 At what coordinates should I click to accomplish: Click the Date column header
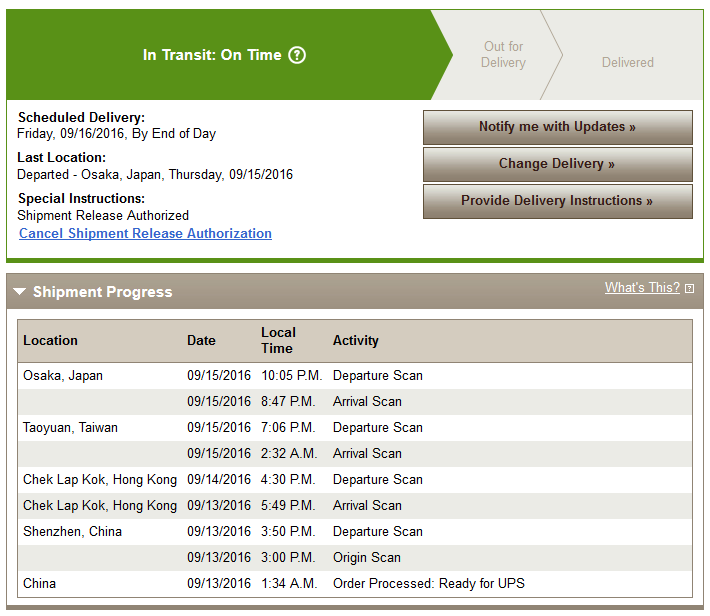click(201, 341)
